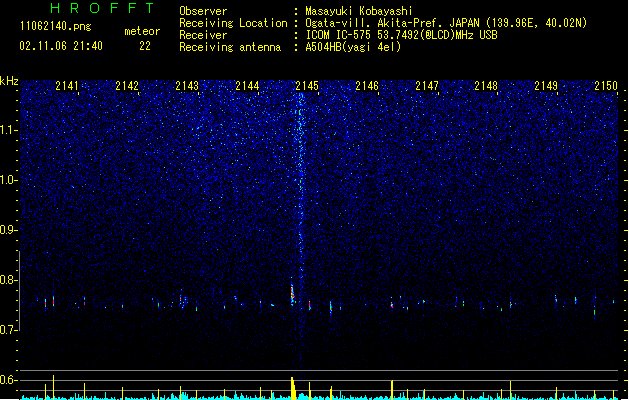Click time marker 2149
Screen dimensions: 629x400
[546, 85]
